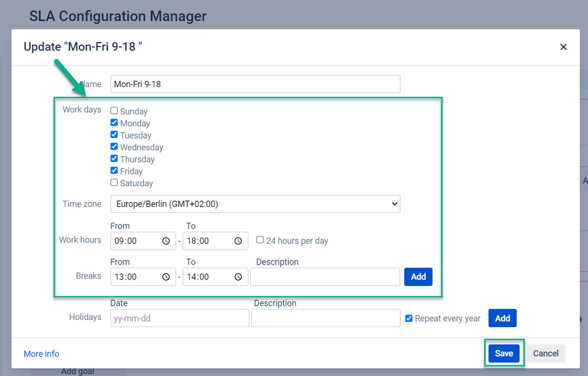This screenshot has width=588, height=376.
Task: Add the break with the Breaks Add button
Action: 418,277
